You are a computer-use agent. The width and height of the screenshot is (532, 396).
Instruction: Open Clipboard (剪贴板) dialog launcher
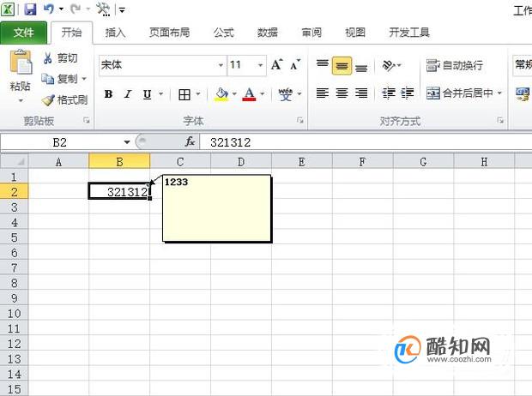pyautogui.click(x=87, y=120)
